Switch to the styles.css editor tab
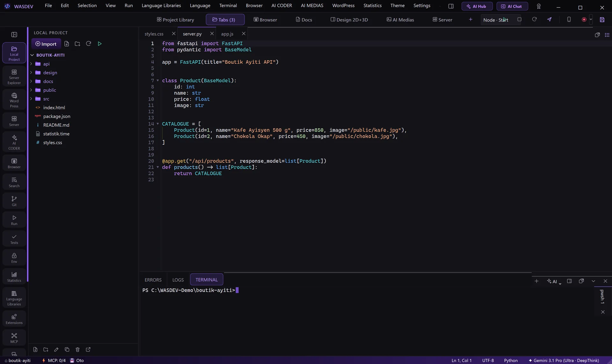612x364 pixels. coord(154,34)
